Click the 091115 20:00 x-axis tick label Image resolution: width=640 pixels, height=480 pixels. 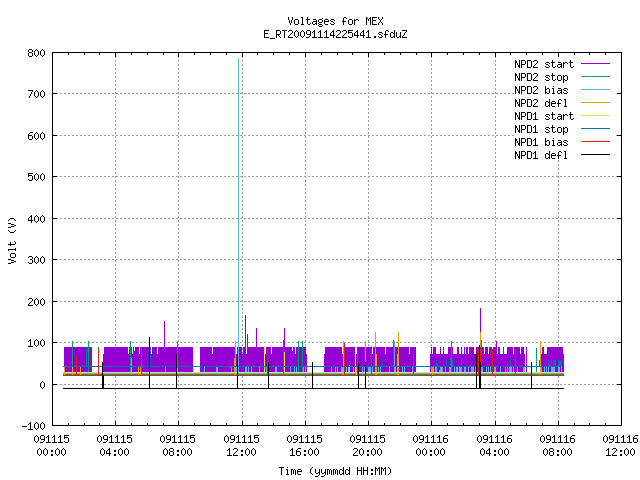[x=367, y=446]
